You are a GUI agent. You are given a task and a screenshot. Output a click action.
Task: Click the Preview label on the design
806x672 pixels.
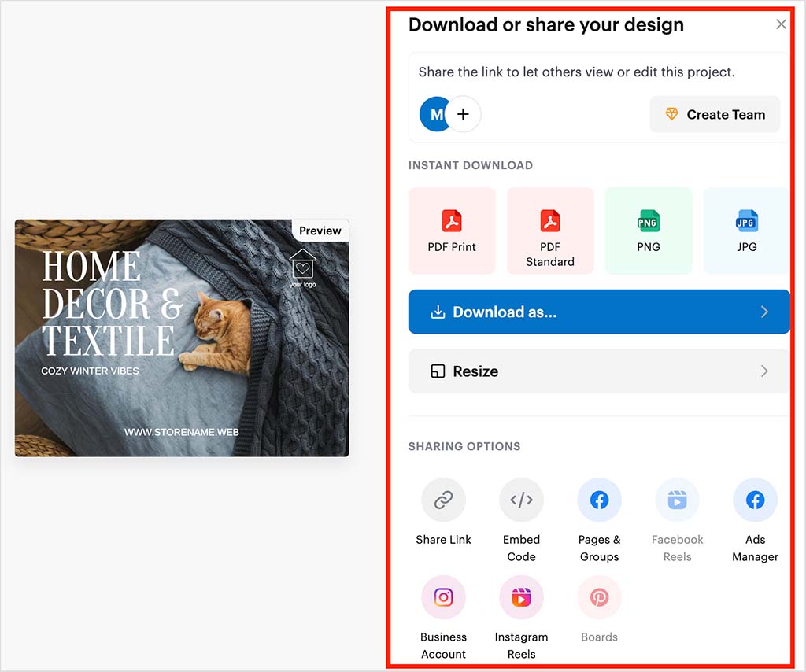320,231
